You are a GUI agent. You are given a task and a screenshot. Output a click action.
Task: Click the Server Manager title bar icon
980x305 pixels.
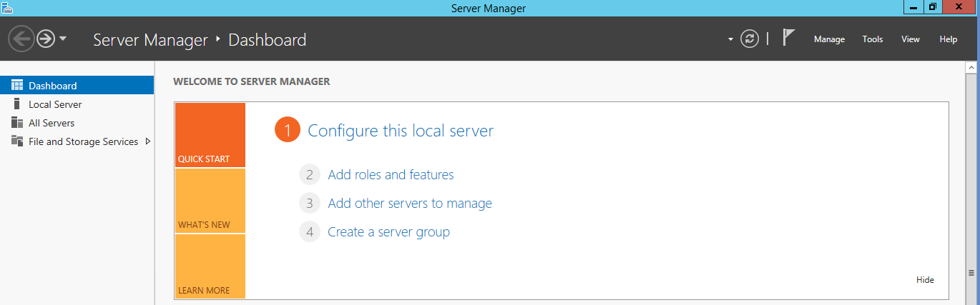pos(6,7)
